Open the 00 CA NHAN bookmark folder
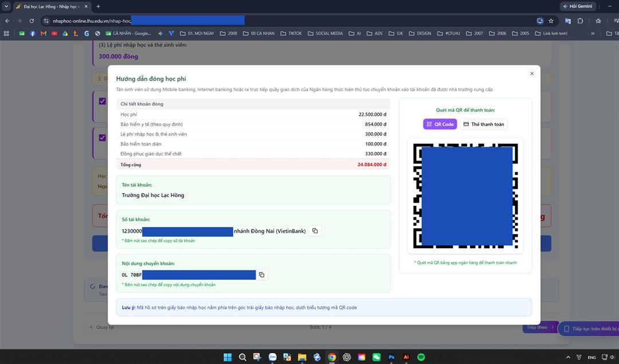Viewport: 619px width, 364px height. pos(258,34)
